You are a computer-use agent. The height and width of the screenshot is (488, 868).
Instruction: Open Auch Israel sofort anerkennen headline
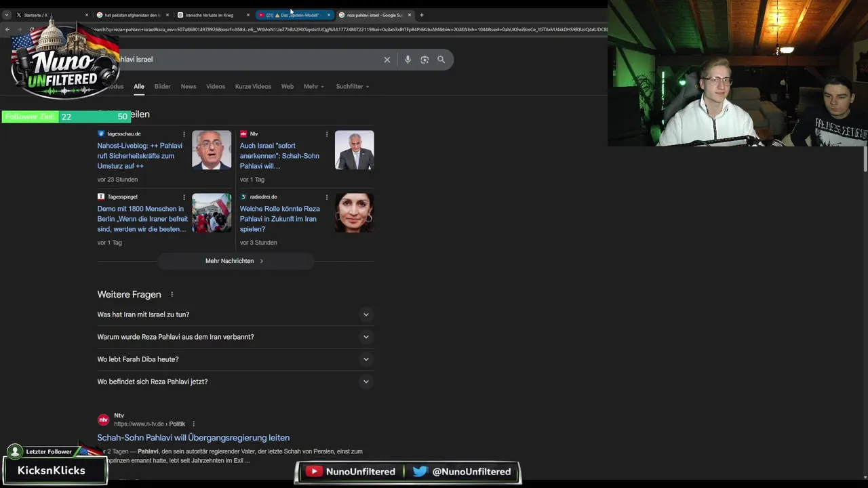click(x=279, y=156)
